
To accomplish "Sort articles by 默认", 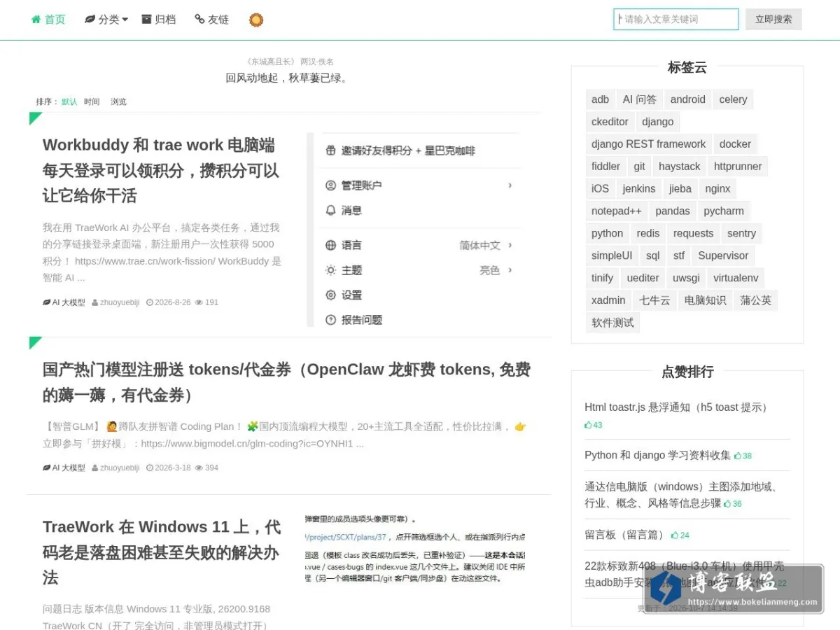I will (69, 101).
